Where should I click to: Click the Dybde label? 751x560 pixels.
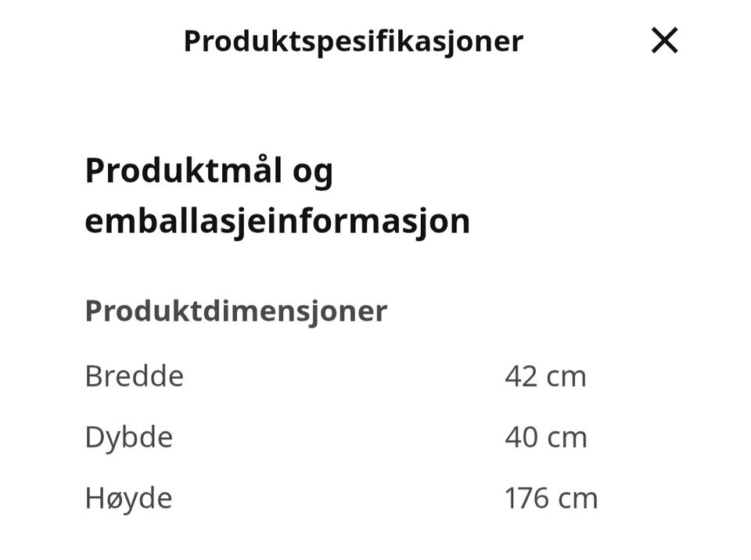pos(129,438)
